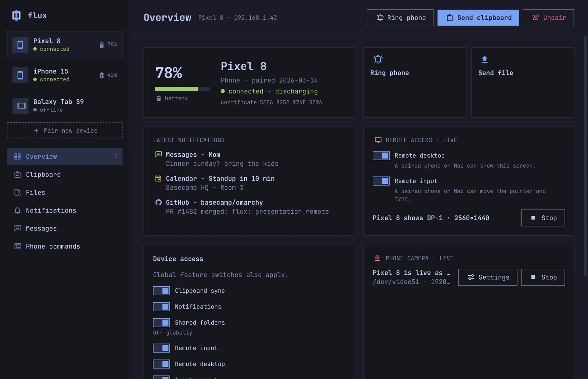The image size is (588, 379).
Task: Disable Clipboard sync device access
Action: (161, 291)
